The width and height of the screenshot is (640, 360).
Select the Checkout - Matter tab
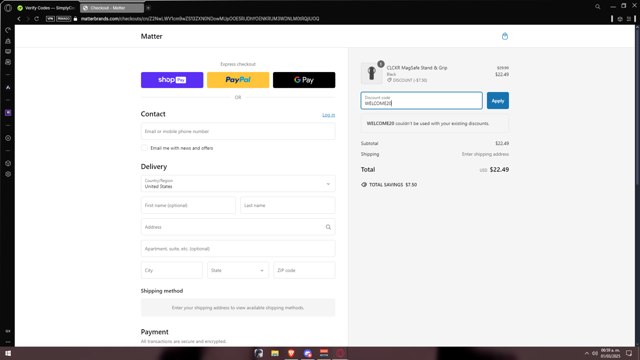pos(112,8)
